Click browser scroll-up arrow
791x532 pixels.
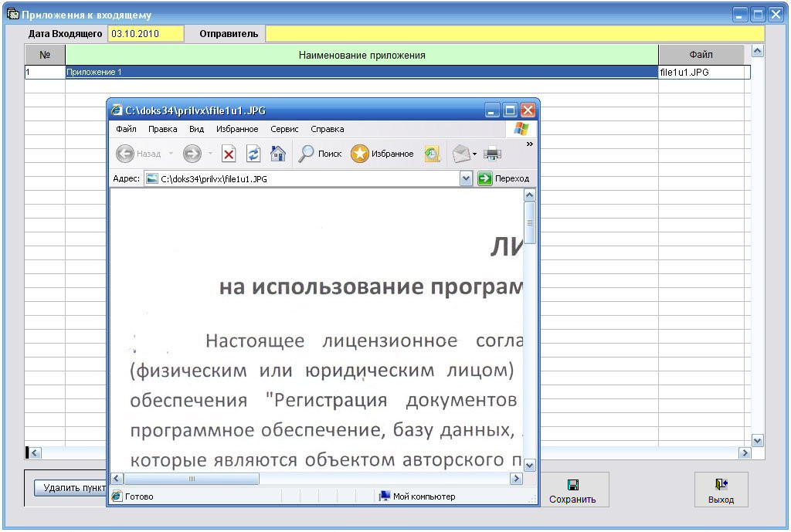tap(530, 195)
